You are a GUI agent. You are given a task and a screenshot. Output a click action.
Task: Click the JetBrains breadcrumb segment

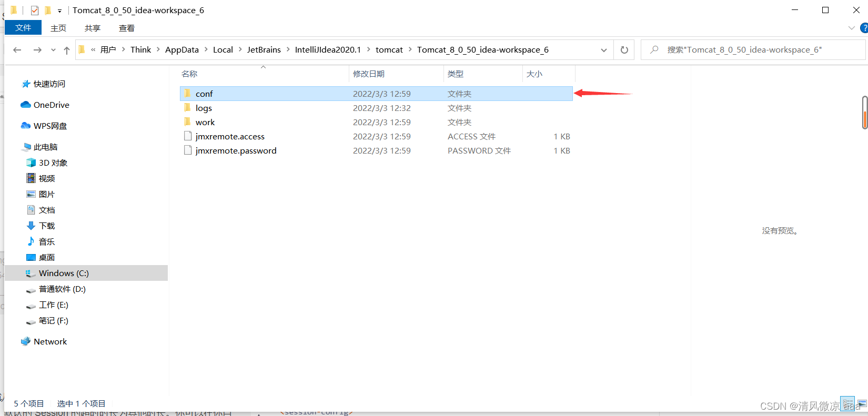264,49
